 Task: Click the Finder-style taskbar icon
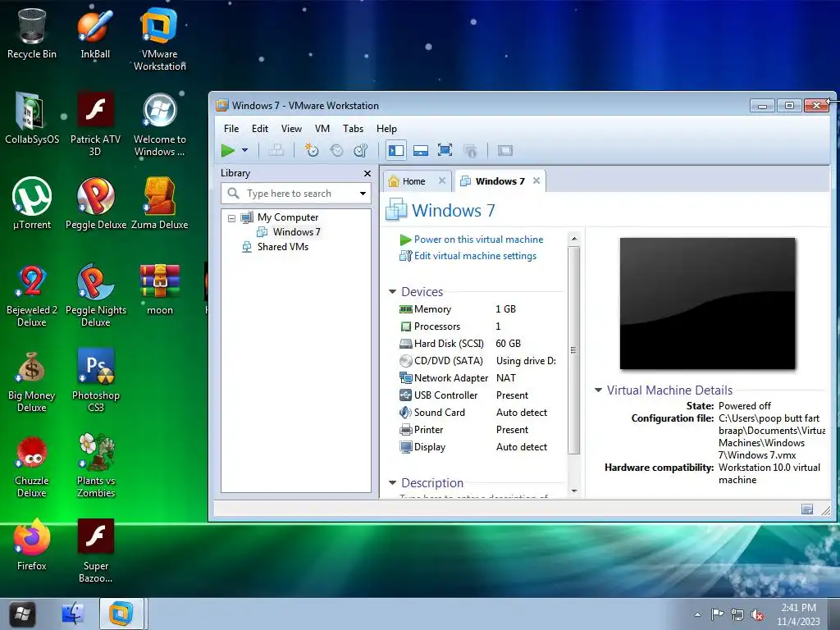[73, 614]
